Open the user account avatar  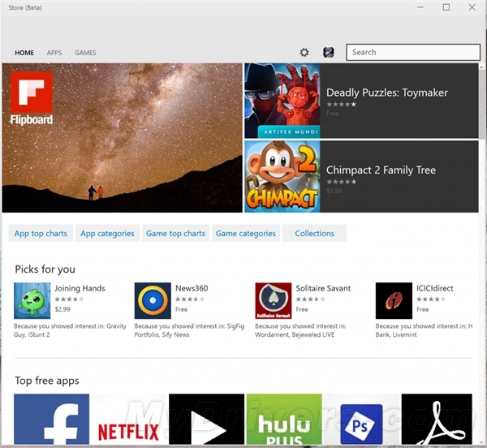328,52
